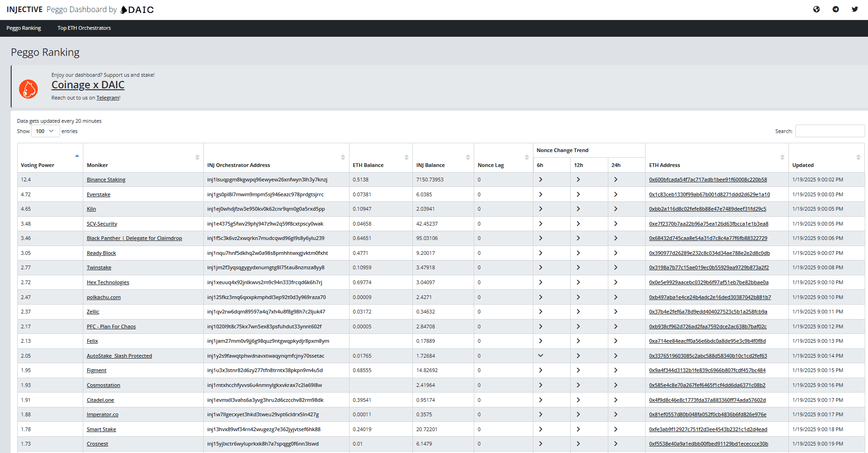
Task: Open the Coinage x DAIC link
Action: pyautogui.click(x=87, y=85)
